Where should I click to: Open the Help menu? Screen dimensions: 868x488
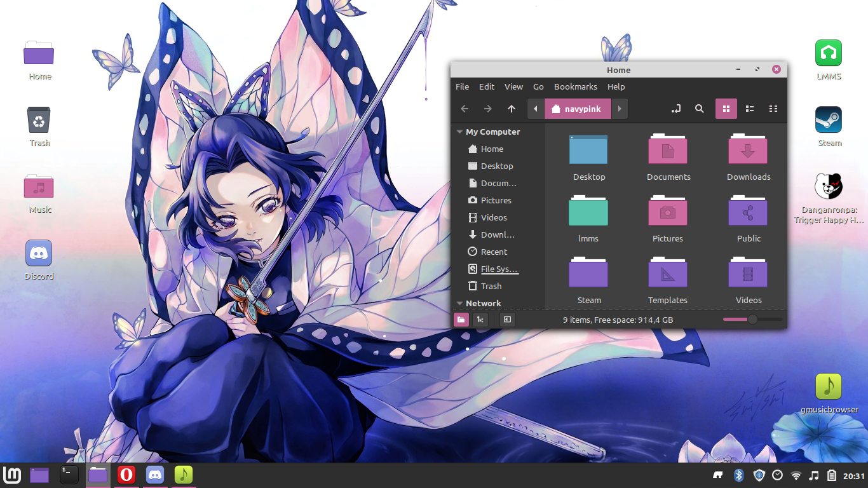tap(616, 86)
